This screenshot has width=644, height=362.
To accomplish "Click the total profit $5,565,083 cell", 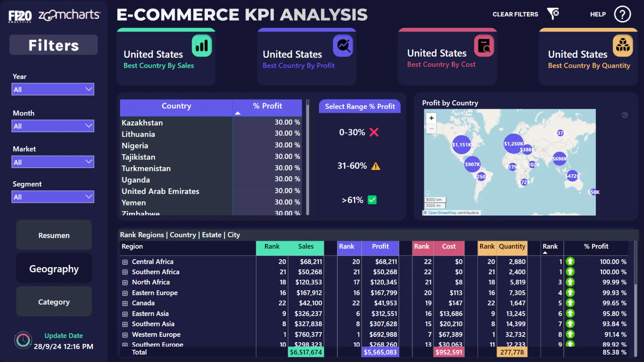I will pos(380,352).
